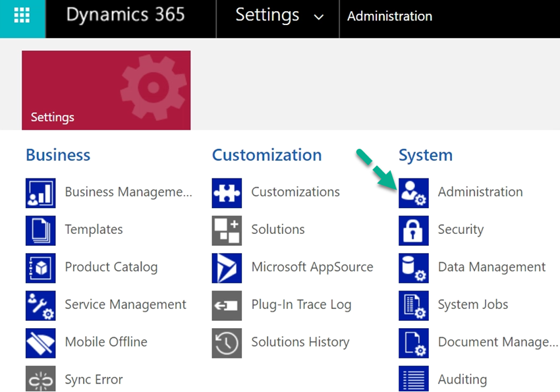The image size is (560, 392).
Task: Click the Administration breadcrumb item
Action: tap(389, 16)
